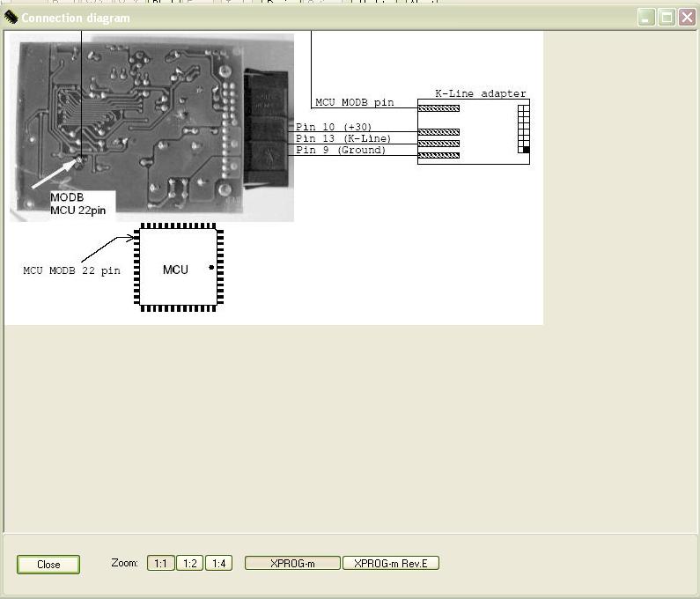The image size is (700, 599).
Task: Click 'Pin 10 (+30)' label
Action: click(x=334, y=127)
